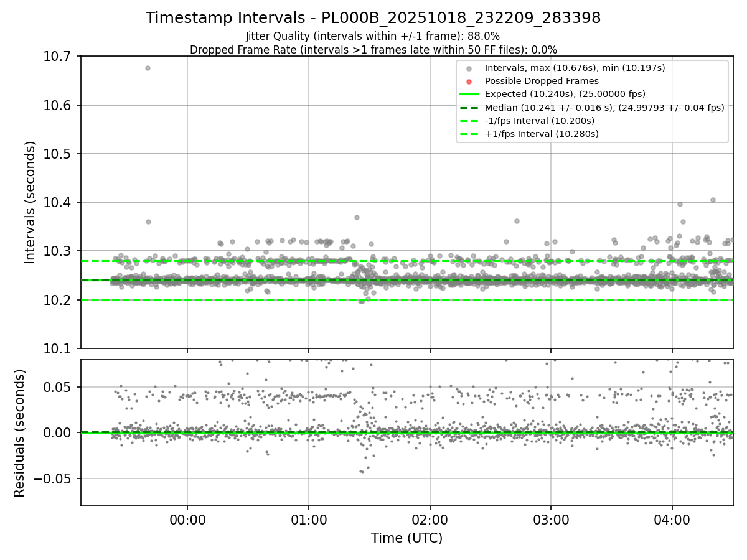Click the 'Time (UTC)' x-axis label

point(406,538)
